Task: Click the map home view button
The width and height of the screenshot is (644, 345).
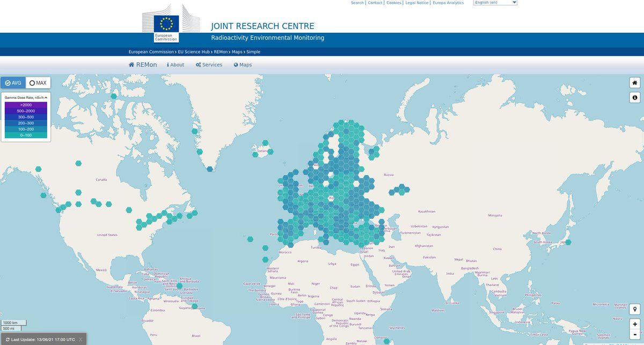Action: [x=635, y=83]
